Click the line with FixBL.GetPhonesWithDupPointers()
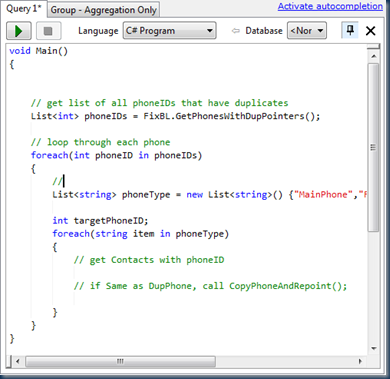Screen dimensions: 390x379 [175, 116]
